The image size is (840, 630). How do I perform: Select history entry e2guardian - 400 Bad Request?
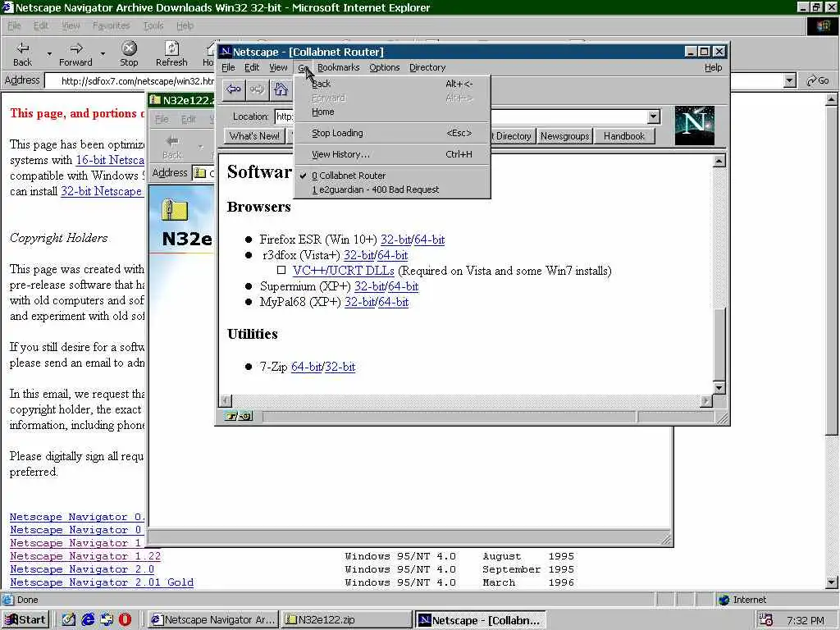[392, 189]
